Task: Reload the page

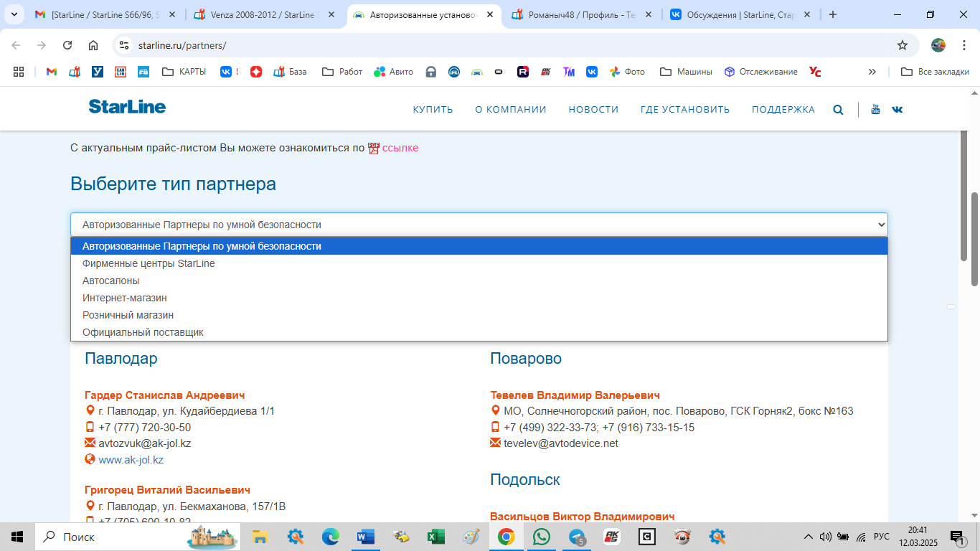Action: pos(67,45)
